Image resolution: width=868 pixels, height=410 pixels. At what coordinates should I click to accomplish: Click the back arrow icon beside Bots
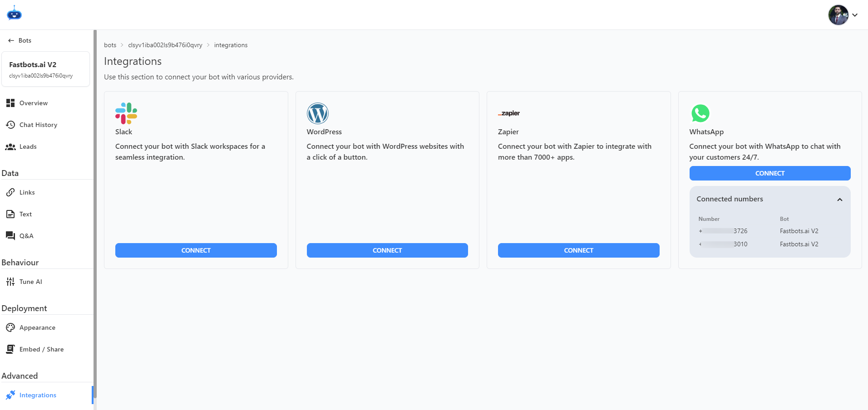tap(11, 40)
